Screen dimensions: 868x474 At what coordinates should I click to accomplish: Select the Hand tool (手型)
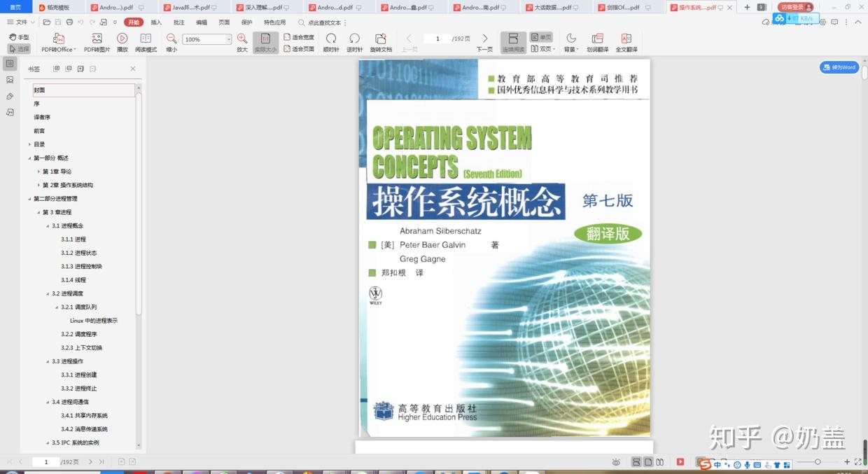pos(19,37)
